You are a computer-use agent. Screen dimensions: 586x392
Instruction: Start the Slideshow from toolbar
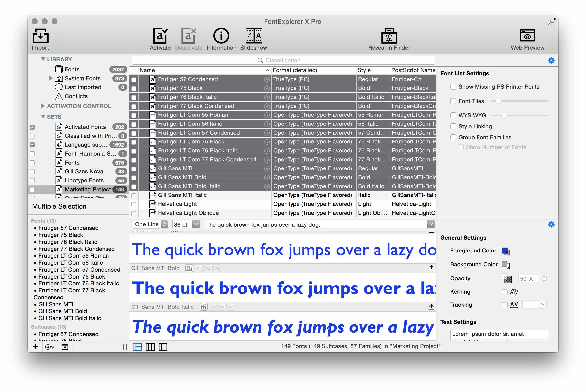[254, 36]
